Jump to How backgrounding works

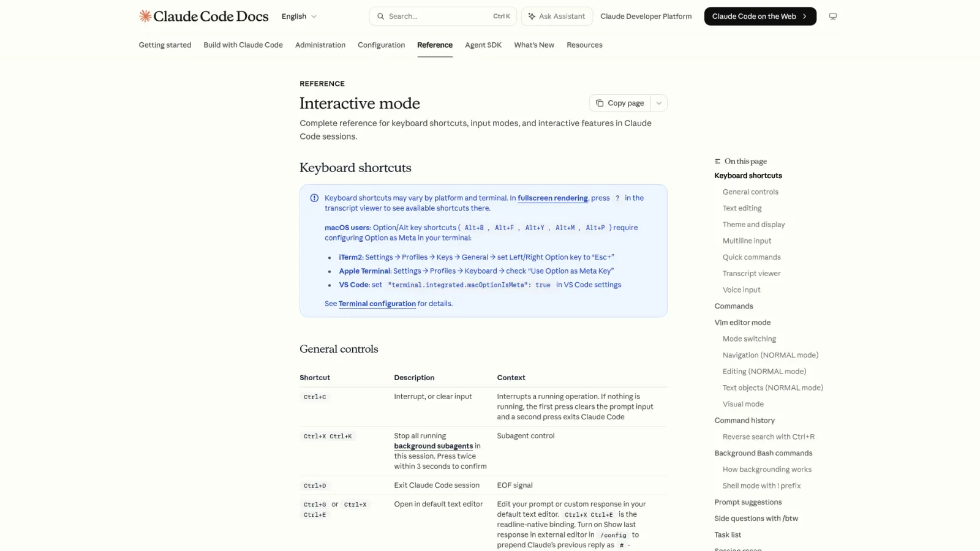767,470
